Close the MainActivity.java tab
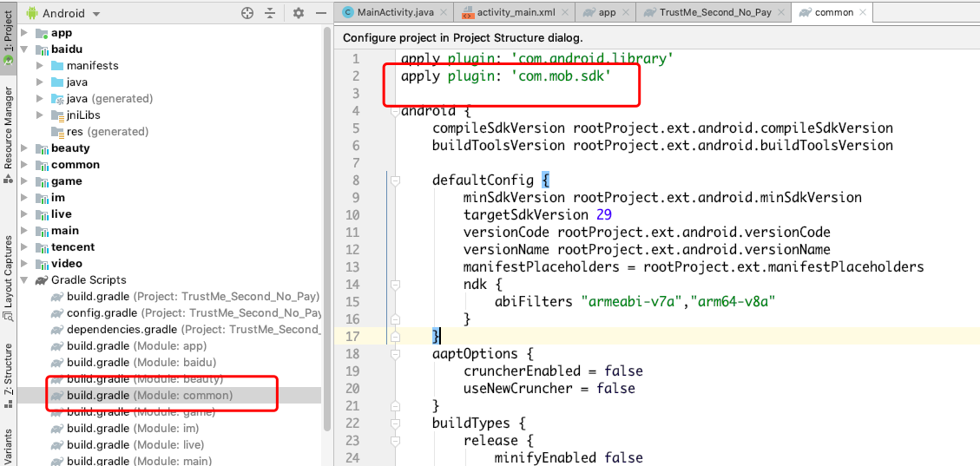The height and width of the screenshot is (466, 980). tap(443, 12)
